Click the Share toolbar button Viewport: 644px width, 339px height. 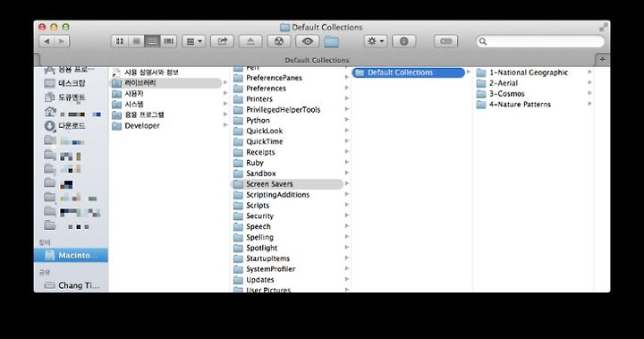tap(222, 41)
